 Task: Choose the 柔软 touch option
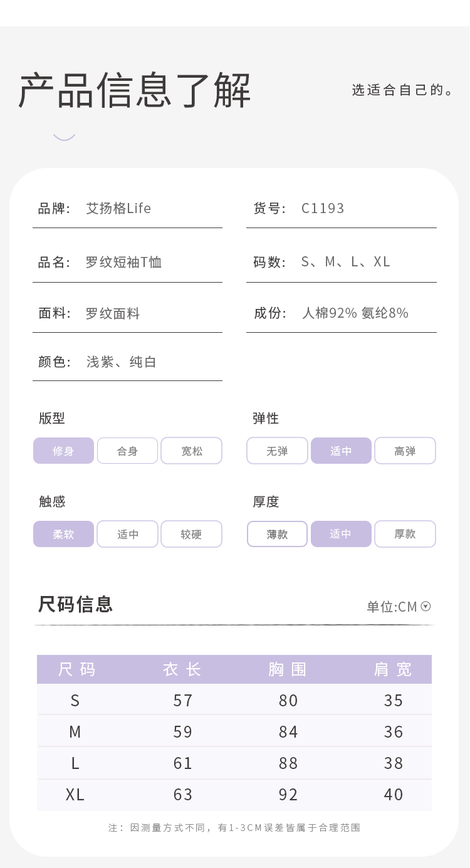point(63,534)
